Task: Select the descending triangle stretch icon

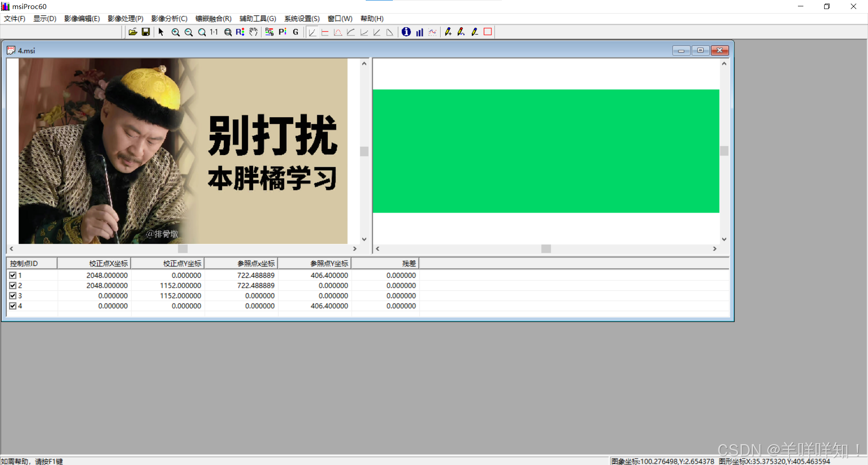Action: pos(390,32)
